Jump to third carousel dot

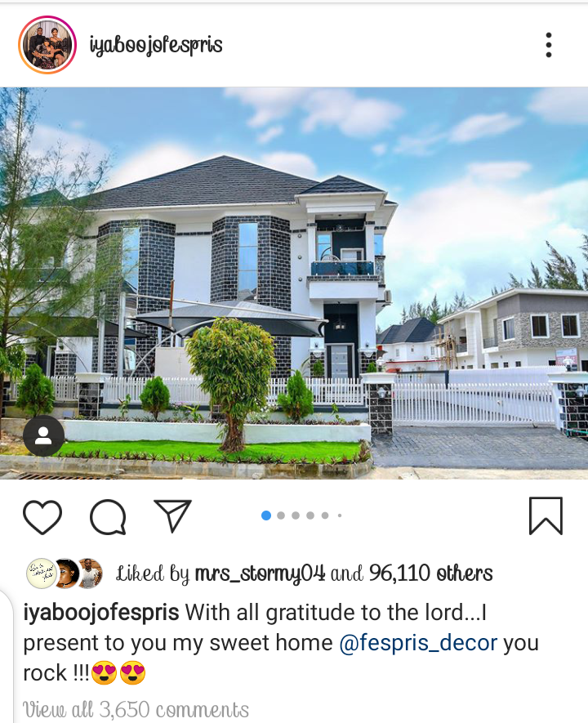coord(296,515)
